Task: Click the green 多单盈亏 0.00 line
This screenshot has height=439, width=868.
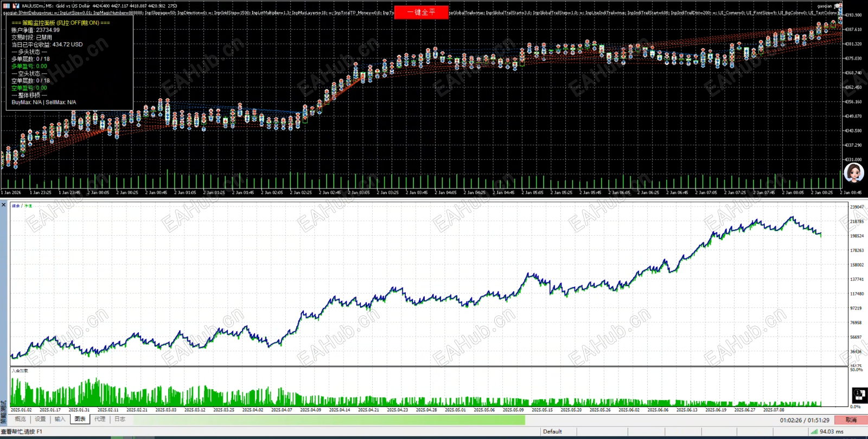Action: coord(29,66)
